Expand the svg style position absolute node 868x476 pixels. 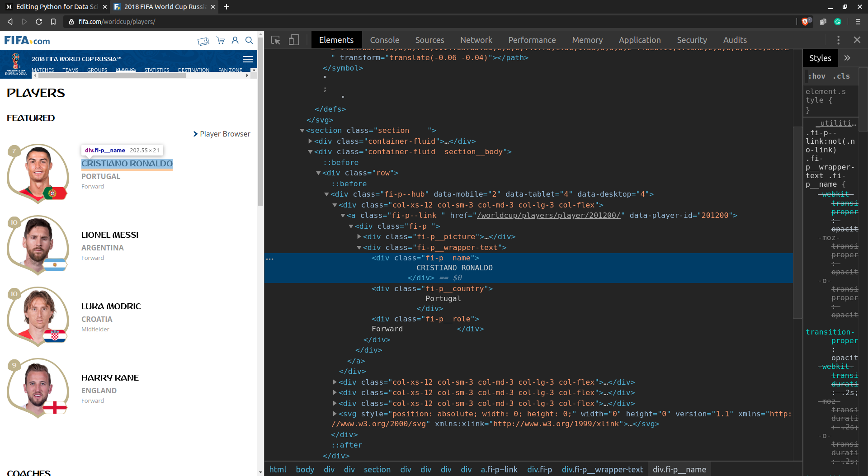335,414
